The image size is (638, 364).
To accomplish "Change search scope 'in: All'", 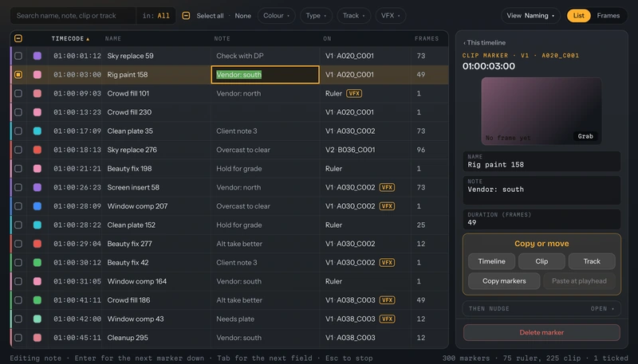I will [x=156, y=16].
